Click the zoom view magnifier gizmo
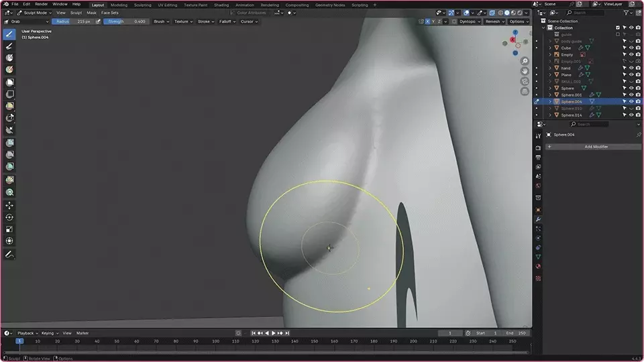The height and width of the screenshot is (362, 644). [525, 61]
